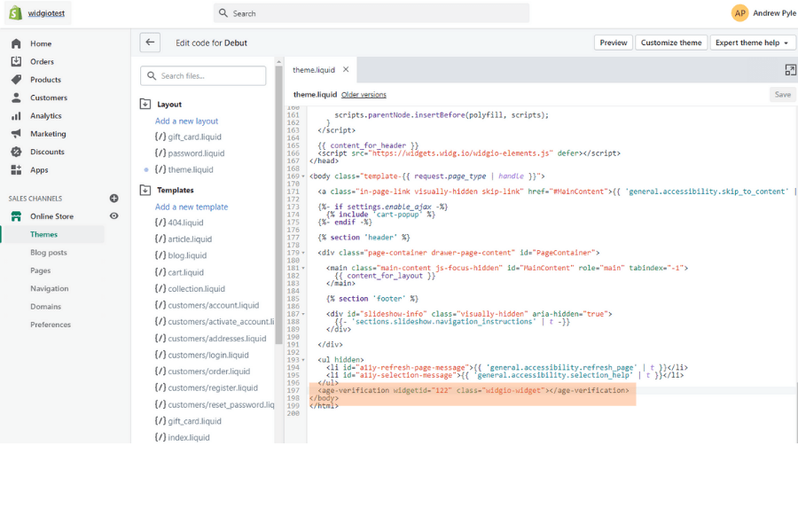Open the Discounts badge icon
The height and width of the screenshot is (532, 798).
(16, 152)
